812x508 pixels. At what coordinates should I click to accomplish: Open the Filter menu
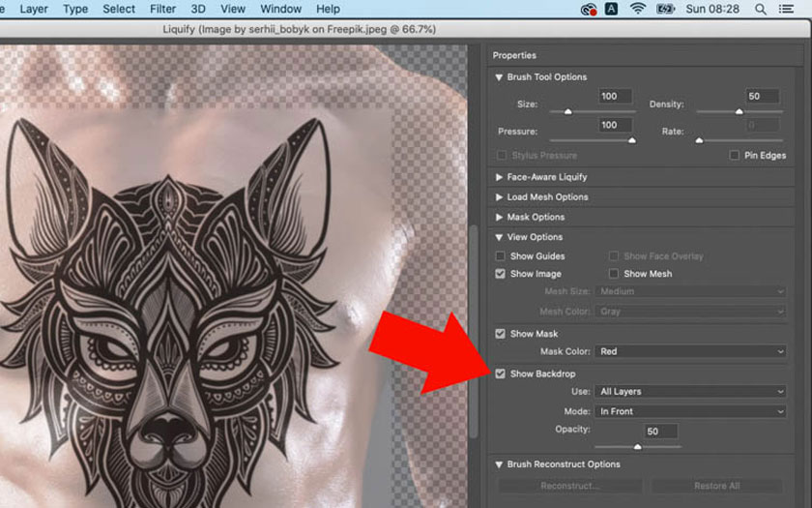coord(163,9)
